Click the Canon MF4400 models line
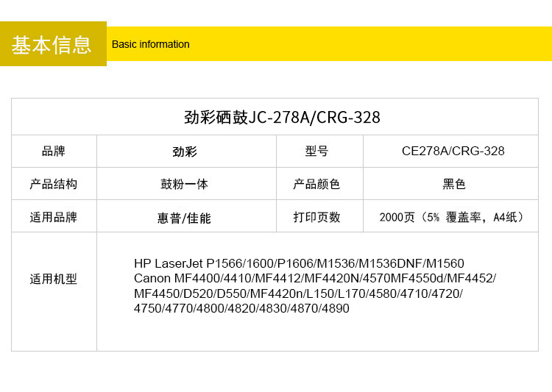This screenshot has height=392, width=552. [314, 278]
